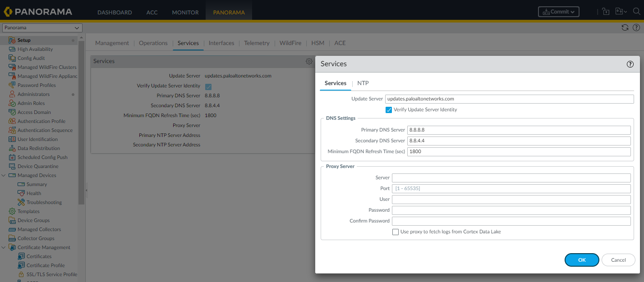Screen dimensions: 644x282
Task: Open the WildFire setup tab
Action: 290,43
